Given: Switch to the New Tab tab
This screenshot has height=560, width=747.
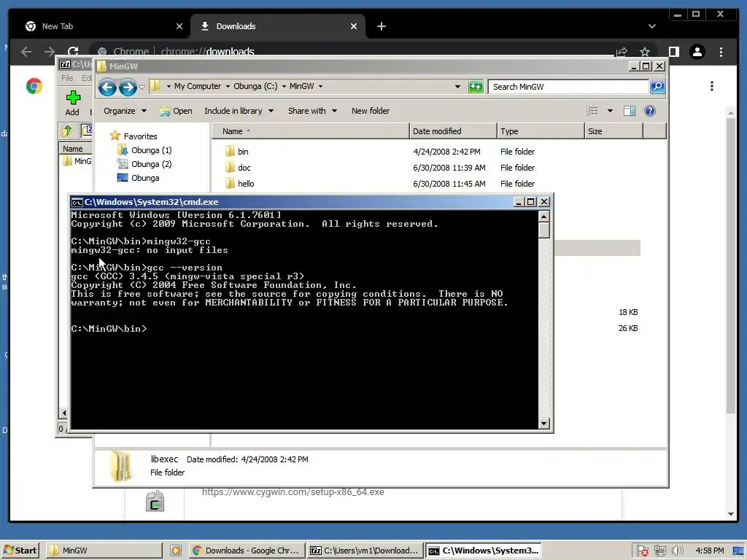Looking at the screenshot, I should tap(99, 26).
